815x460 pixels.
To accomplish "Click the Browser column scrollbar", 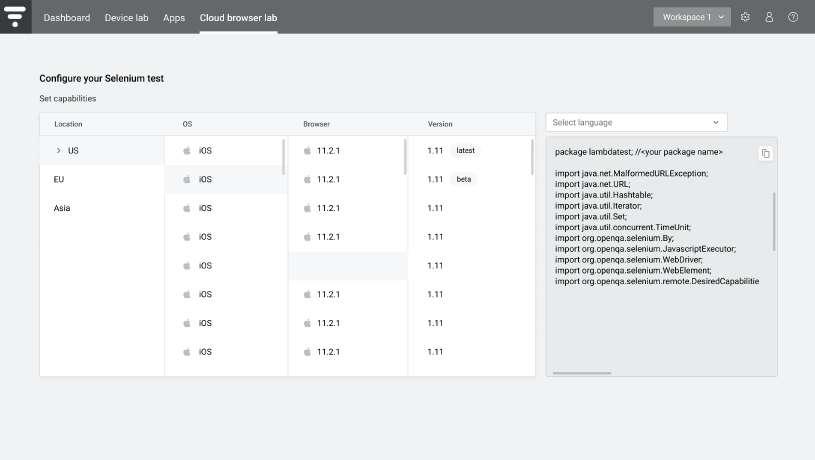I will click(405, 157).
